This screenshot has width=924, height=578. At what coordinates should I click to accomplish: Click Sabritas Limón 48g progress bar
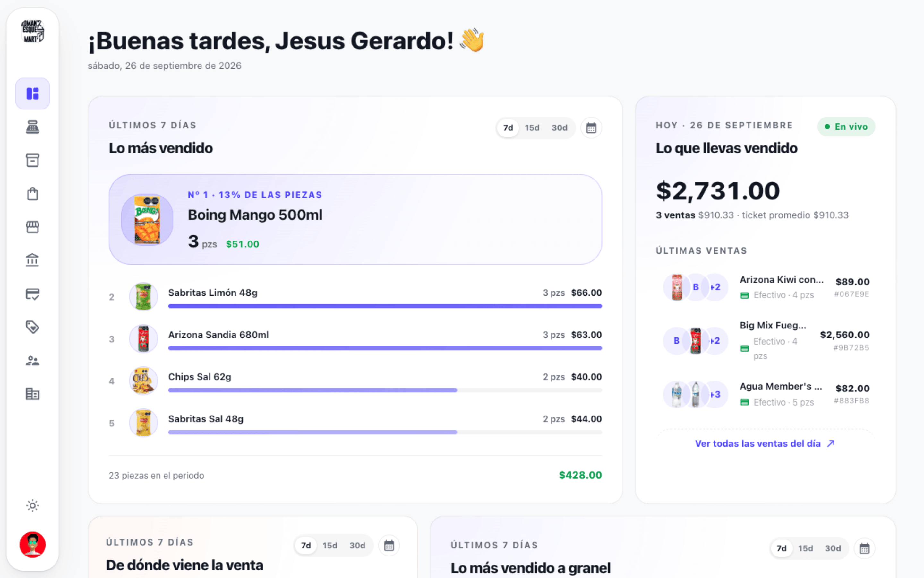pyautogui.click(x=385, y=306)
